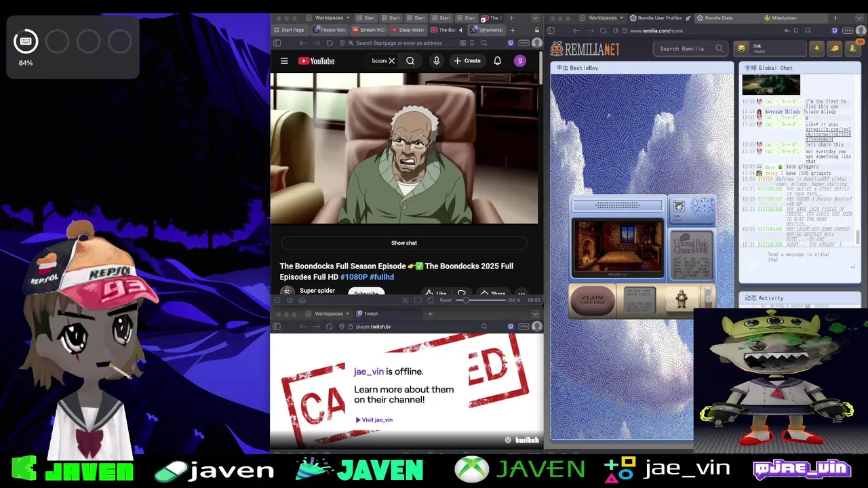
Task: Mute The Boondocks tab audio icon
Action: pos(460,30)
